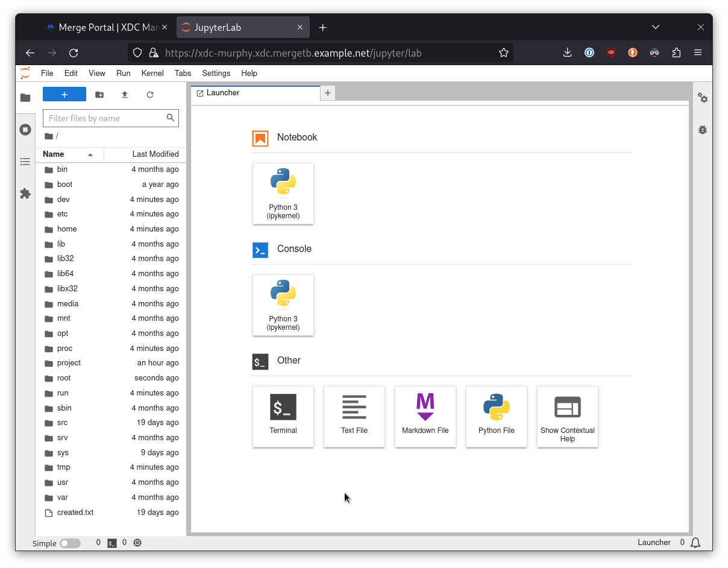The width and height of the screenshot is (728, 568).
Task: Open the Property Inspector panel
Action: coord(702,98)
